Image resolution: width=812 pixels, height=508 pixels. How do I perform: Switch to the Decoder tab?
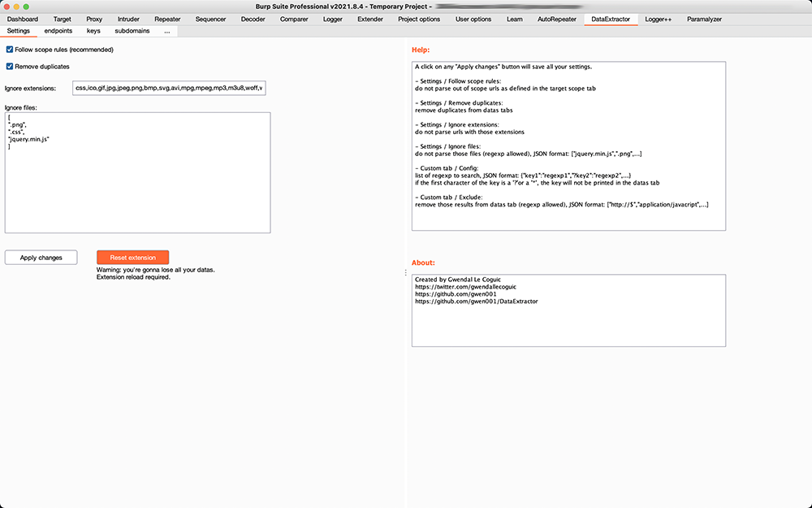pyautogui.click(x=253, y=20)
